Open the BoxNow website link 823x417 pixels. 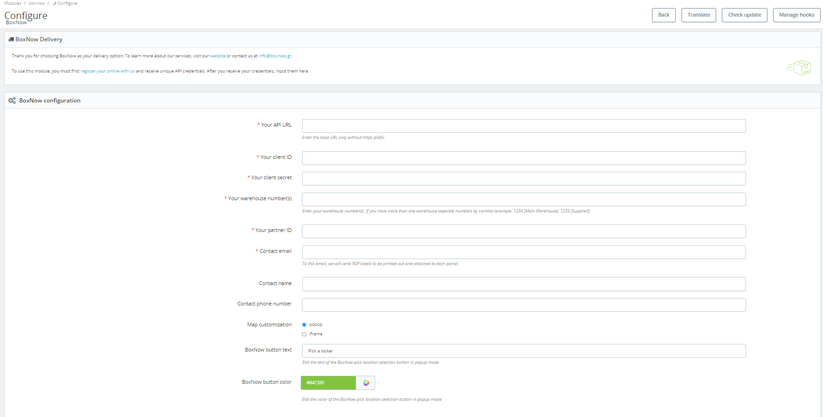click(x=218, y=56)
